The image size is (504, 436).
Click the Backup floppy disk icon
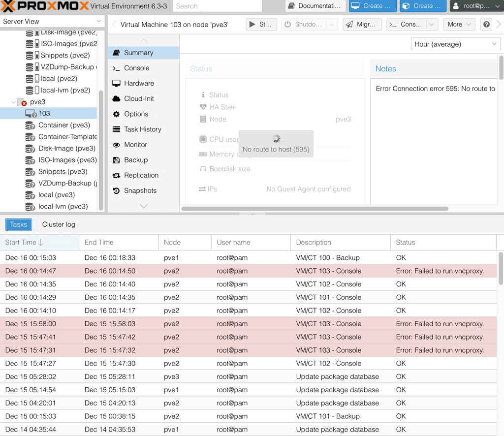pos(116,160)
